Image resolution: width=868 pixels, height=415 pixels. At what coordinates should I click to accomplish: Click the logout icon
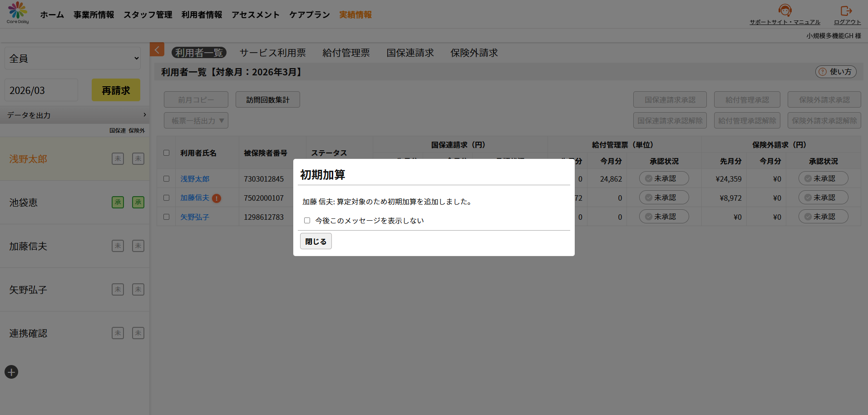tap(847, 10)
